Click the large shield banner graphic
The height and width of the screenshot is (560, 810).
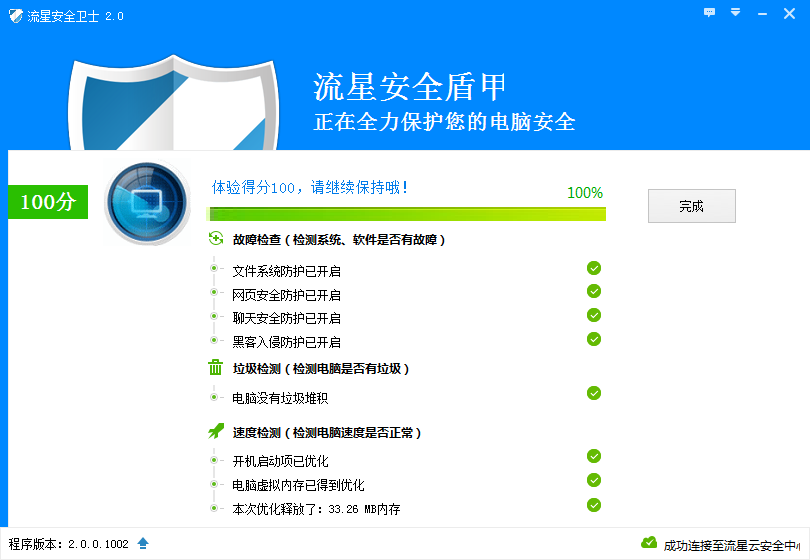pos(174,103)
